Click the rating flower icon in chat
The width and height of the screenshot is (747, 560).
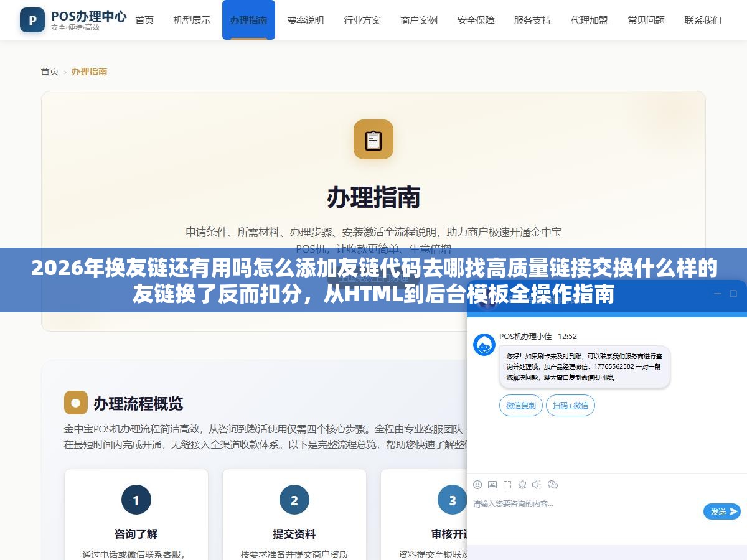pos(522,485)
